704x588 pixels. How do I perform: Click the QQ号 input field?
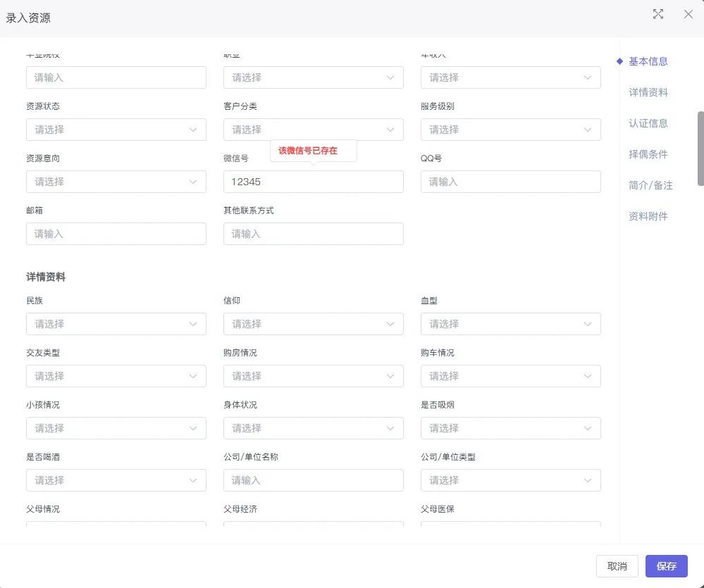[x=510, y=182]
